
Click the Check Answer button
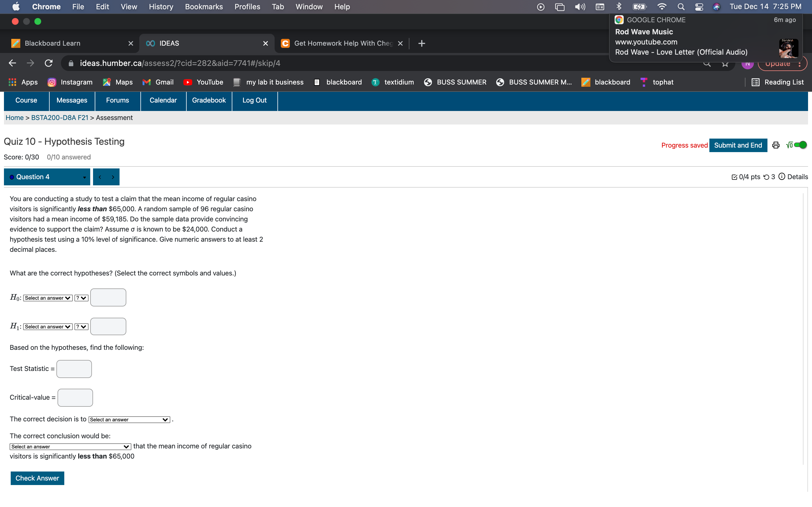[x=37, y=478]
